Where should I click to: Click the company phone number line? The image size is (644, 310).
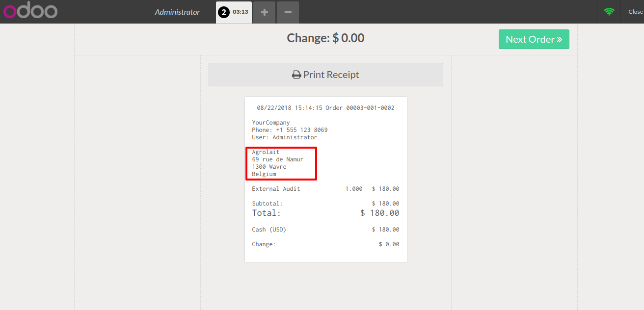coord(290,130)
